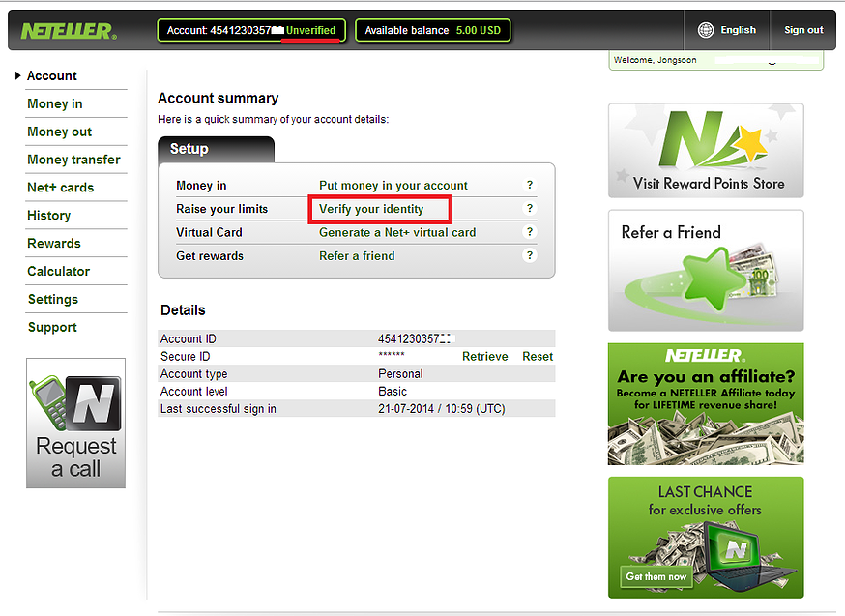Open Are you an affiliate banner

point(706,403)
